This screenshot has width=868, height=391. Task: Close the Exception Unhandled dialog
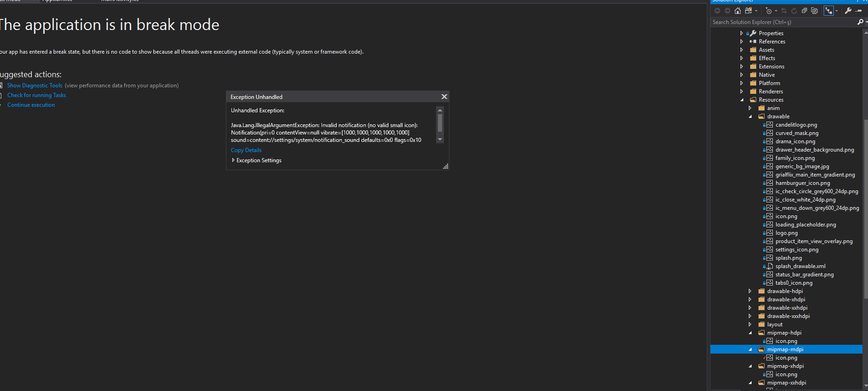(x=444, y=97)
